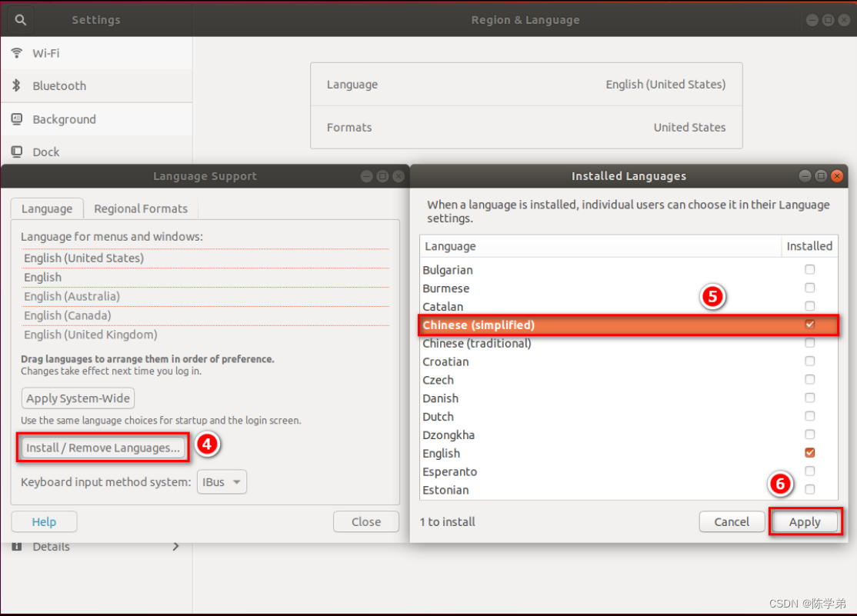
Task: Tick the Estonian installed checkbox
Action: tap(810, 489)
